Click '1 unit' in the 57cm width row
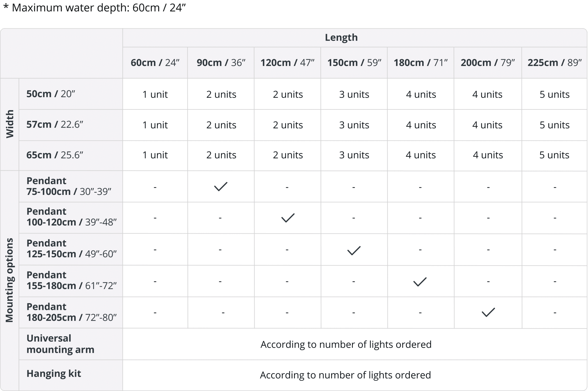This screenshot has width=588, height=391. point(155,125)
